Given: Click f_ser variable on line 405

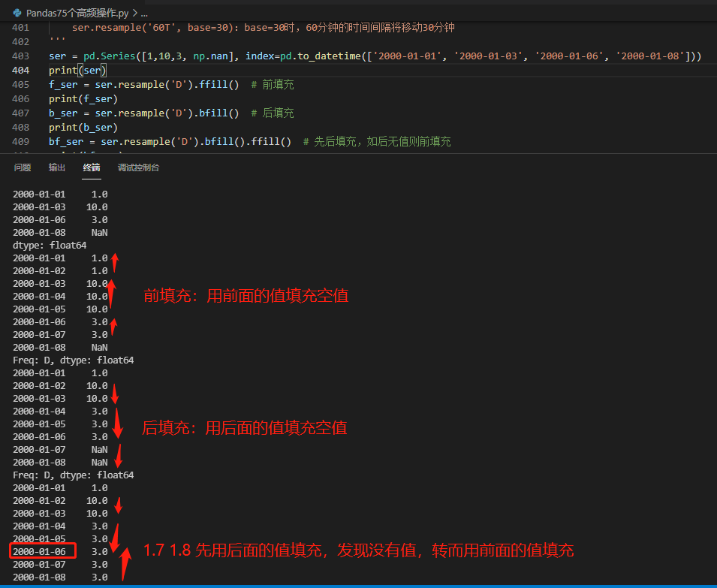Looking at the screenshot, I should pyautogui.click(x=63, y=85).
